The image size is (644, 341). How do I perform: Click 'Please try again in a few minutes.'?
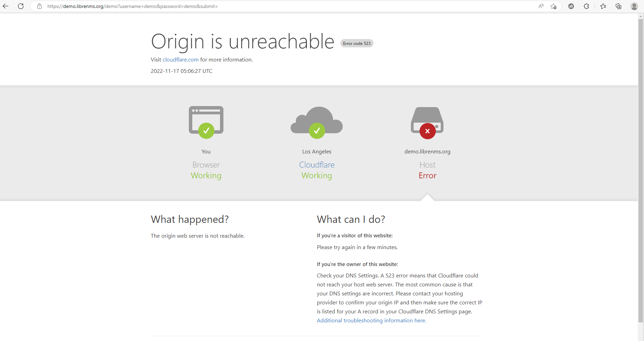click(357, 247)
